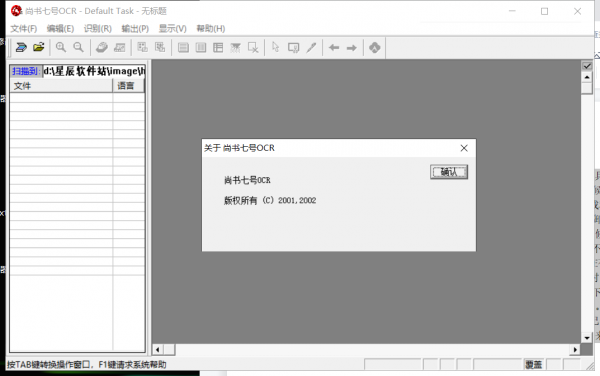
Task: Click the delete region icon with X
Action: (x=253, y=47)
